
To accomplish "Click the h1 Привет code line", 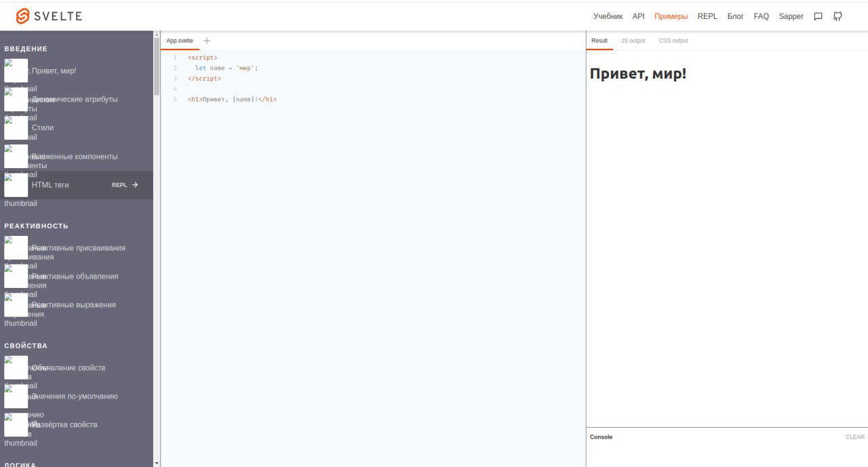I will pyautogui.click(x=232, y=99).
